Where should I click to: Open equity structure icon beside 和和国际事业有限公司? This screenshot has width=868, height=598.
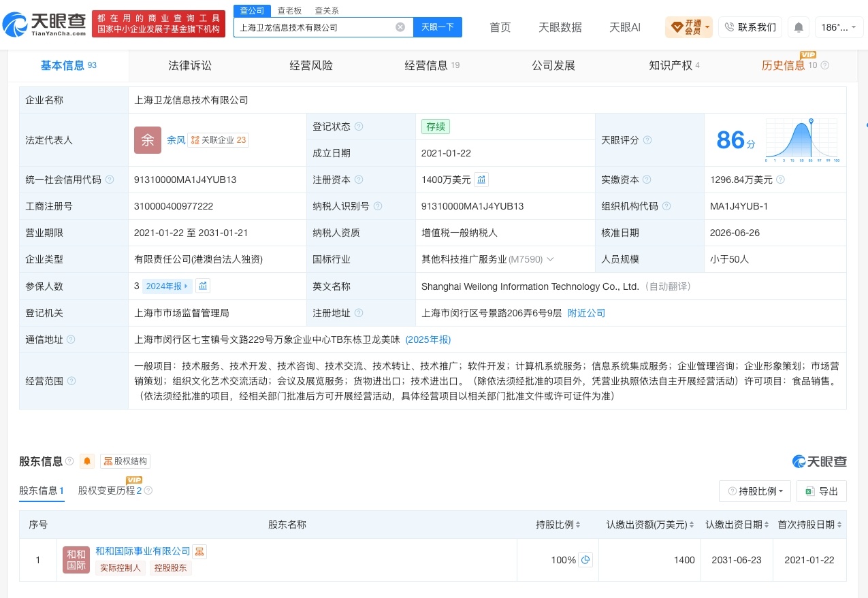click(x=199, y=552)
